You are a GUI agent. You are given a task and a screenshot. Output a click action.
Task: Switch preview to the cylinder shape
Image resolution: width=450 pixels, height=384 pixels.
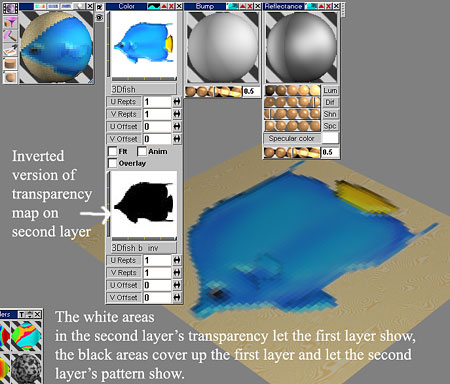tap(10, 63)
